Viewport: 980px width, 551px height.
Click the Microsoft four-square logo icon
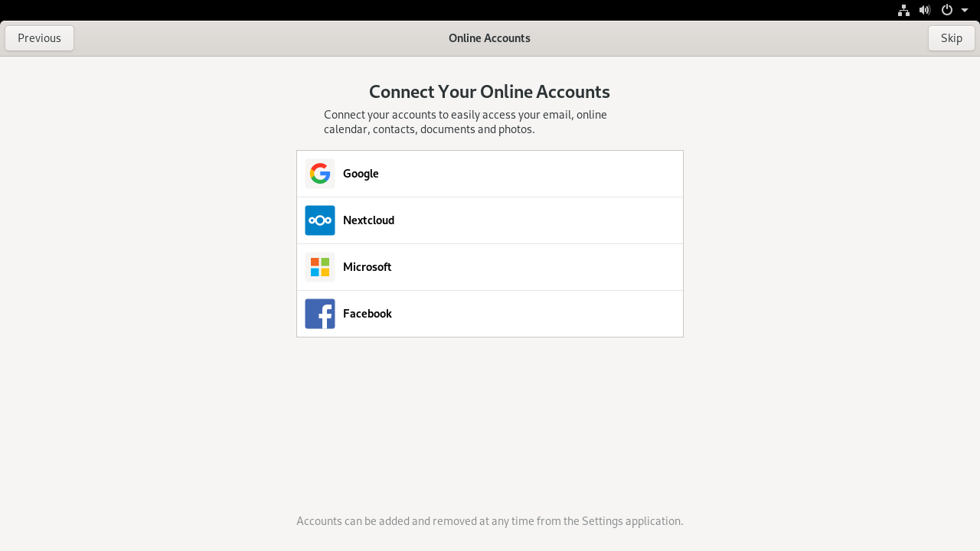click(320, 267)
